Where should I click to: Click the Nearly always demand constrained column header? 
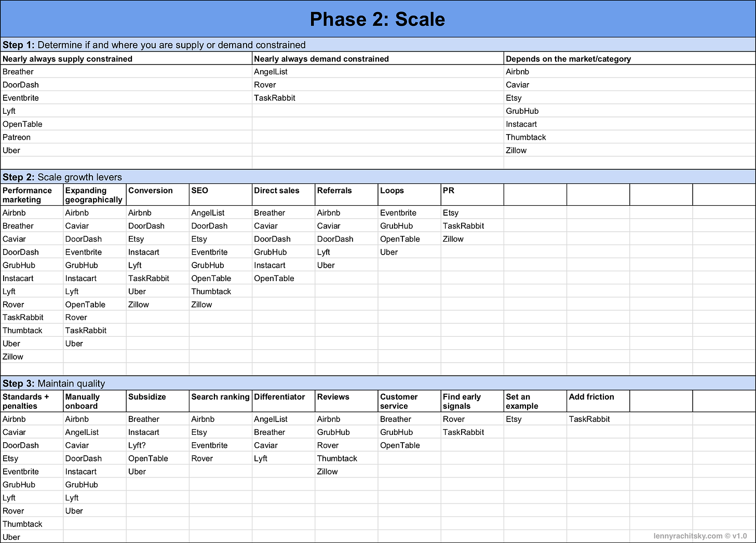click(x=378, y=59)
